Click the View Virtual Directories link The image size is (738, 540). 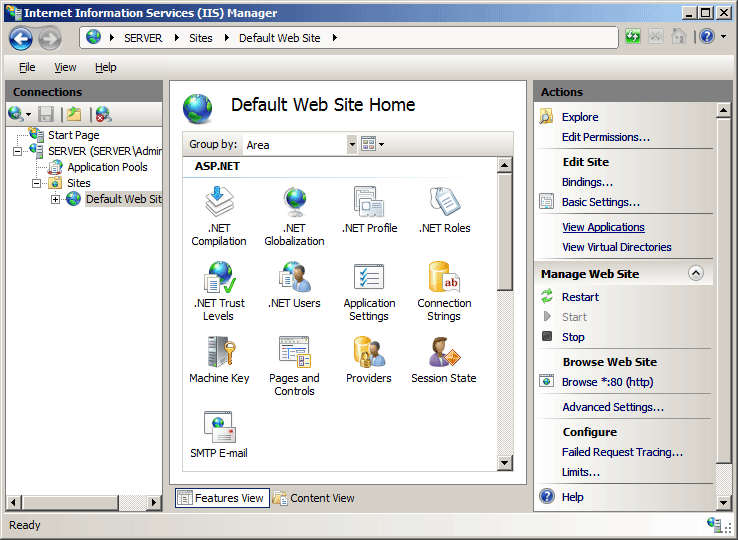[x=617, y=247]
